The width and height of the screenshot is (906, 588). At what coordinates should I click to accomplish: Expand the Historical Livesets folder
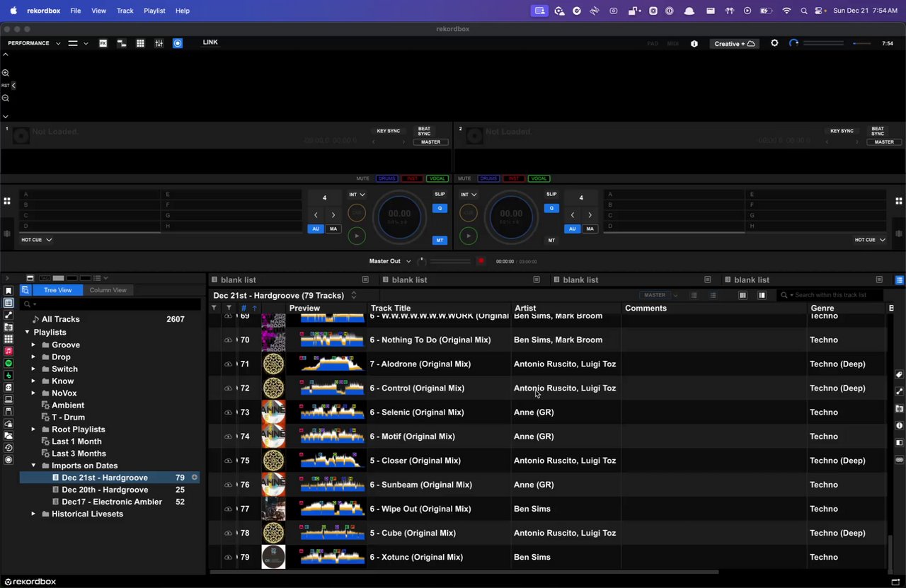click(x=33, y=514)
